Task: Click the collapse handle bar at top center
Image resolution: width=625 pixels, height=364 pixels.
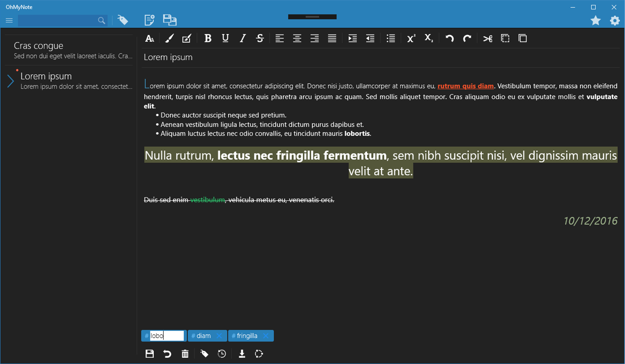Action: tap(312, 17)
